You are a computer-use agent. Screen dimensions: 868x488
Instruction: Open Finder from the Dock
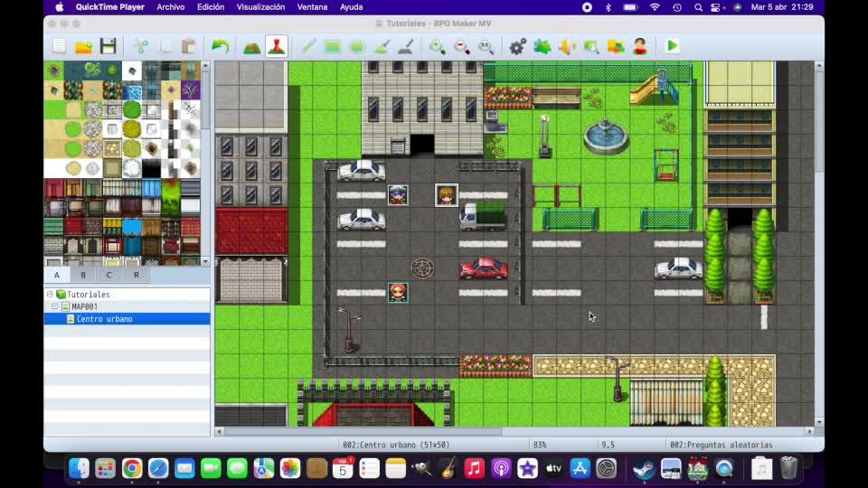point(80,469)
